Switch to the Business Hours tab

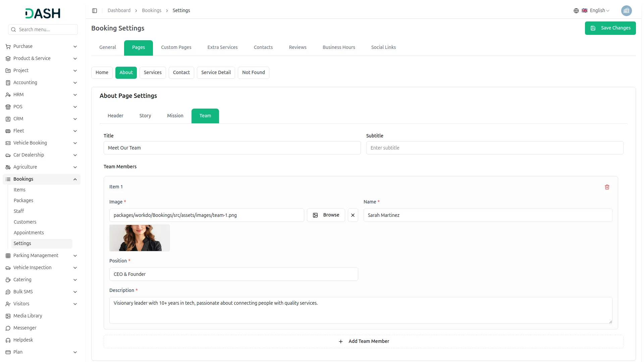click(338, 47)
